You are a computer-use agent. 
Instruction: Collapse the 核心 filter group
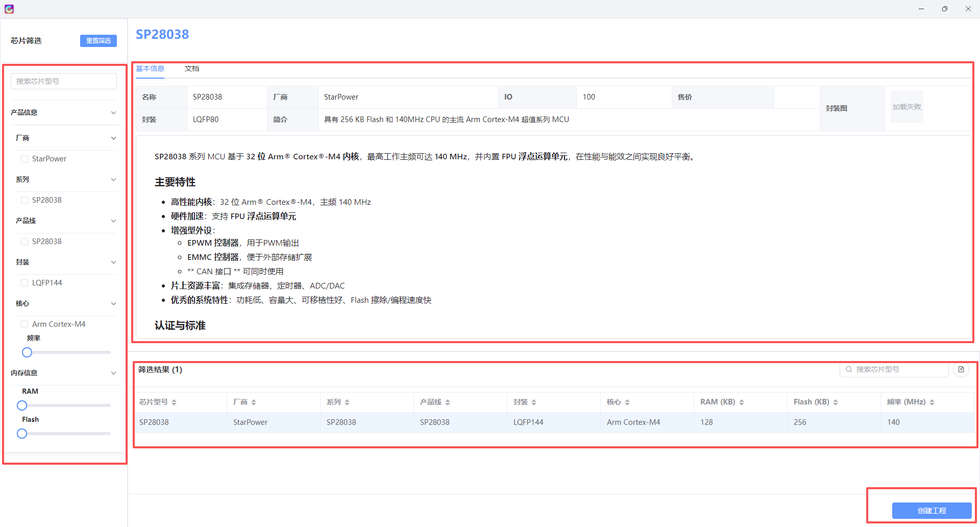point(113,304)
